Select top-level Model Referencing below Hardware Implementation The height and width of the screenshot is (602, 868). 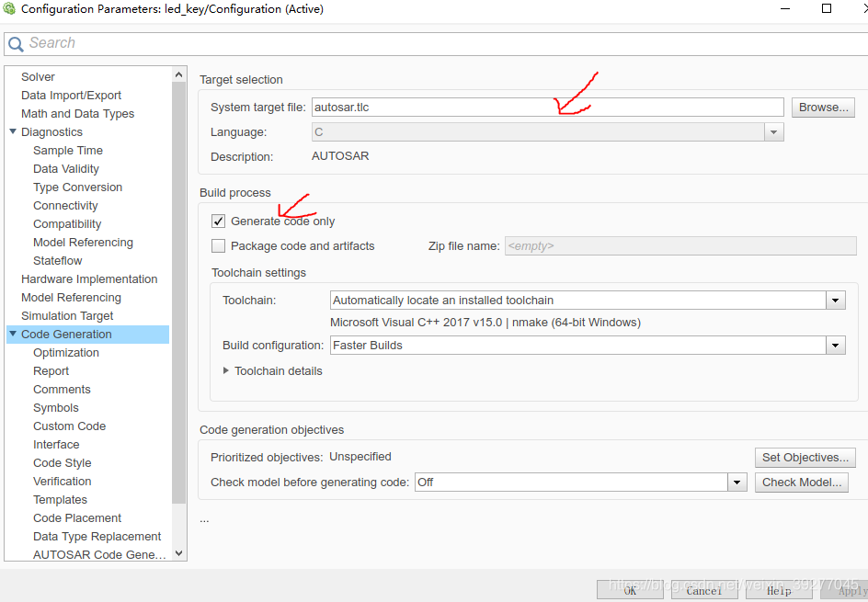(71, 297)
